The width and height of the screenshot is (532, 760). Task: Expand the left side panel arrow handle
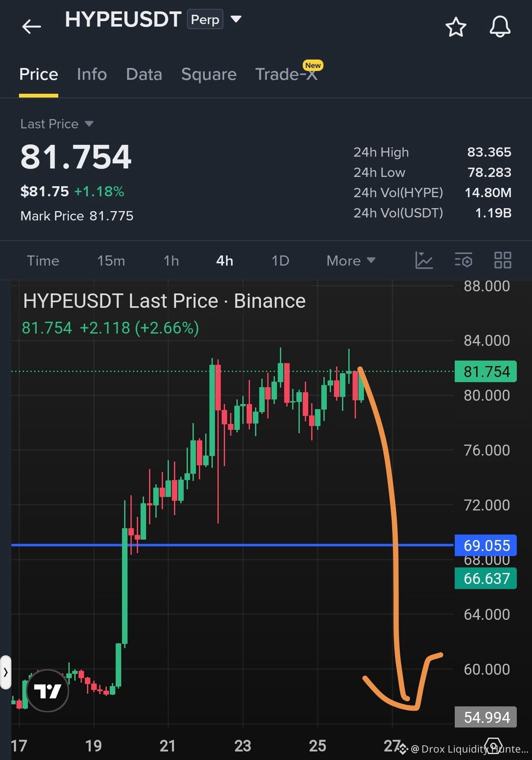click(5, 672)
